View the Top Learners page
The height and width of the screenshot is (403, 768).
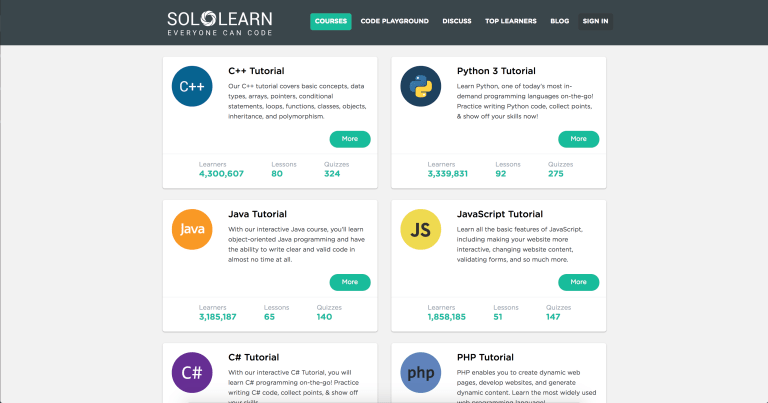pyautogui.click(x=510, y=21)
